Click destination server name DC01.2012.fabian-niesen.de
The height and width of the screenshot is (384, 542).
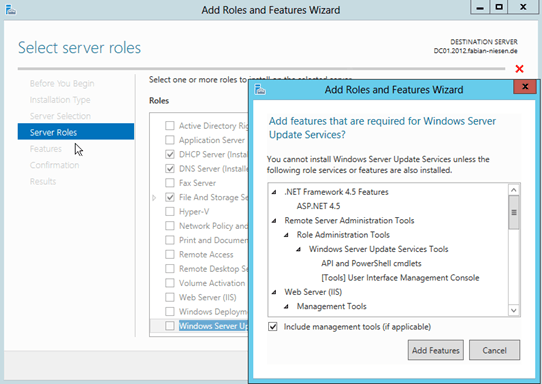pyautogui.click(x=475, y=51)
